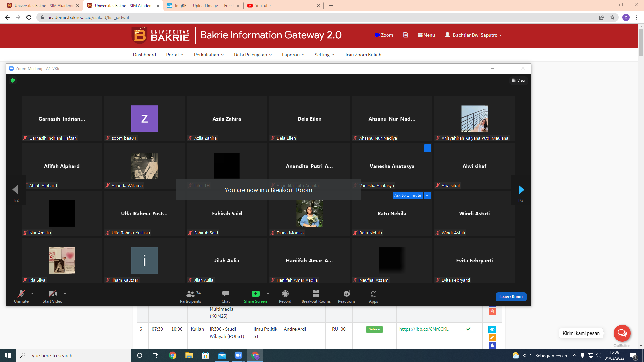Expand video options next to Start Video
The width and height of the screenshot is (644, 362).
point(65,294)
